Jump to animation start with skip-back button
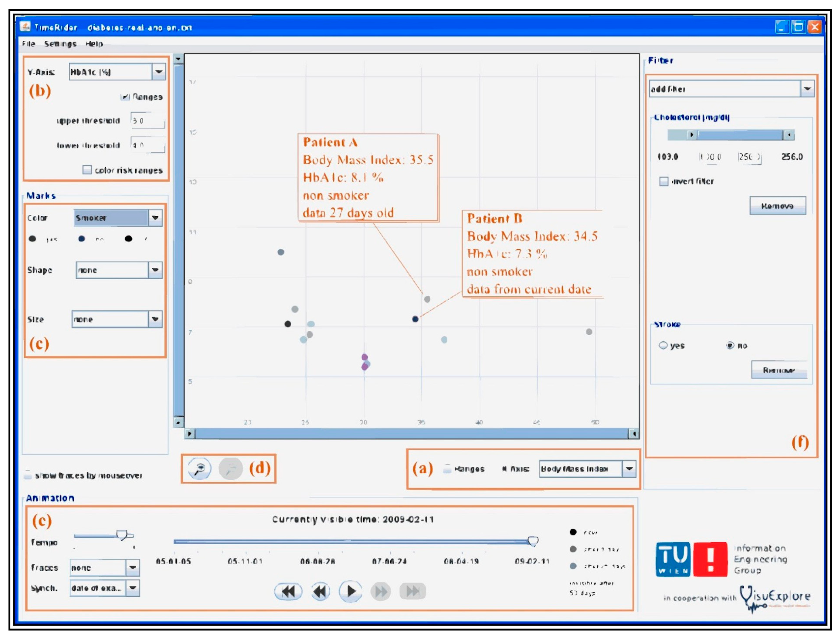The image size is (840, 639). tap(288, 591)
